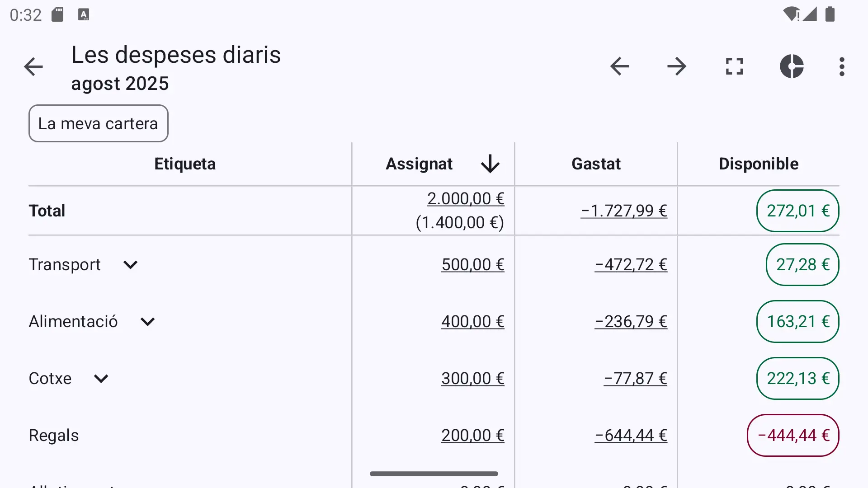Open Transport spent amount −472,72 €
The image size is (868, 488).
pos(631,265)
